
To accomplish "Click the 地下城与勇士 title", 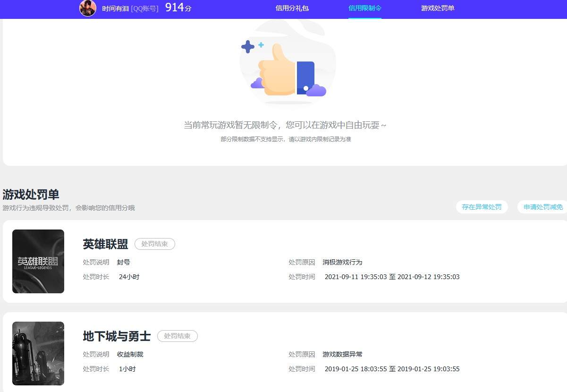I will tap(117, 336).
